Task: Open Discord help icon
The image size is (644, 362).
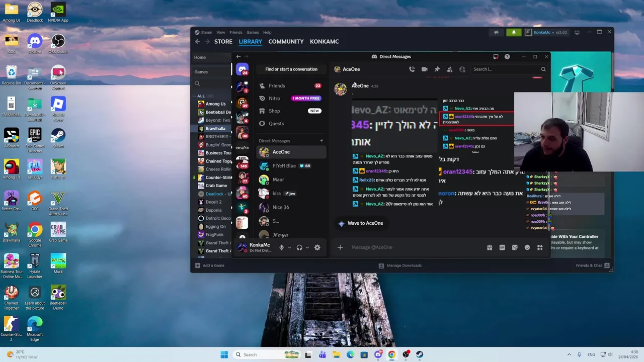Action: (x=507, y=57)
